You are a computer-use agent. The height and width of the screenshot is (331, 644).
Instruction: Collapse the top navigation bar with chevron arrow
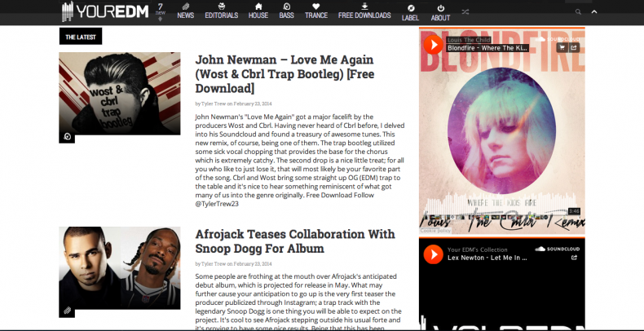point(593,12)
